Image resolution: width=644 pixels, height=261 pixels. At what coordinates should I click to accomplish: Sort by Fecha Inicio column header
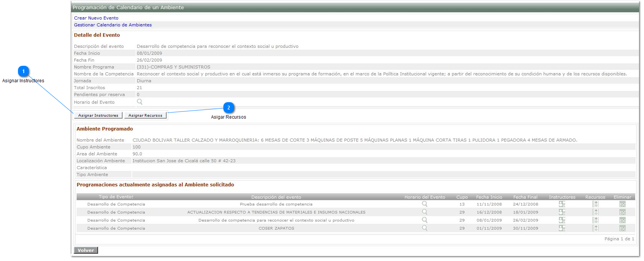489,197
